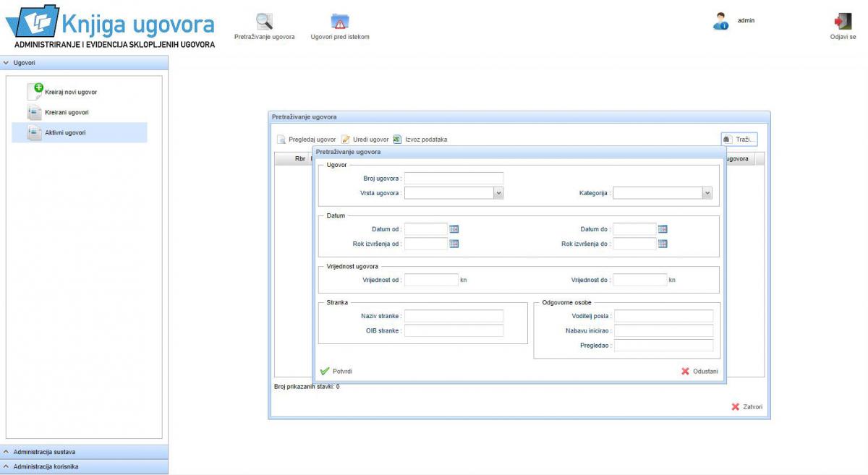Viewport: 868px width, 475px height.
Task: Focus the Datum do date field
Action: [x=635, y=229]
